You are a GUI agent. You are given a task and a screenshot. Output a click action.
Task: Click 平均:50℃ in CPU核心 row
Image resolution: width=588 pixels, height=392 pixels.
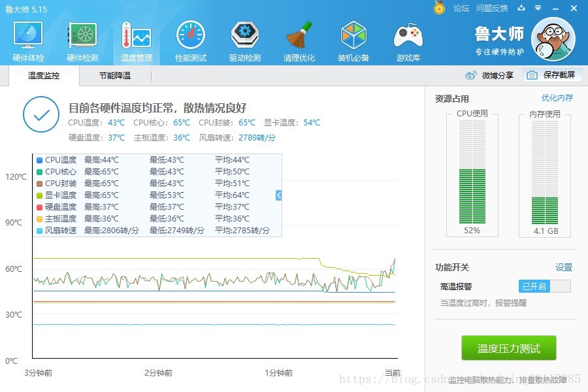coord(232,171)
